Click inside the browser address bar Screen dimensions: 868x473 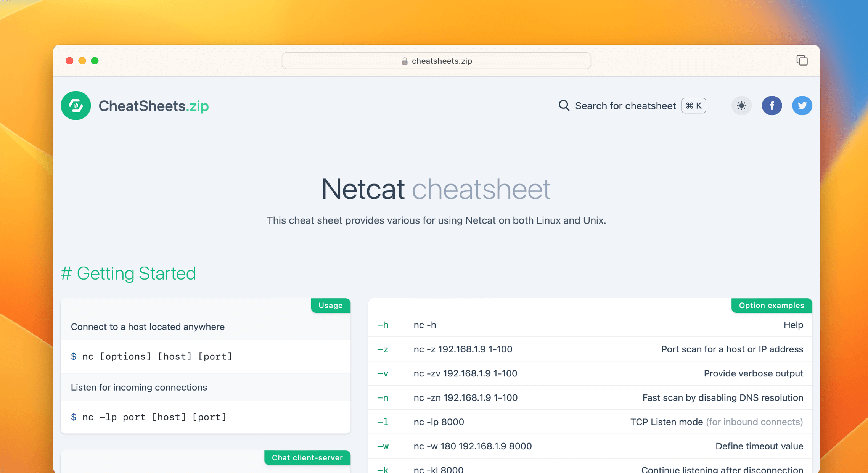pos(436,61)
